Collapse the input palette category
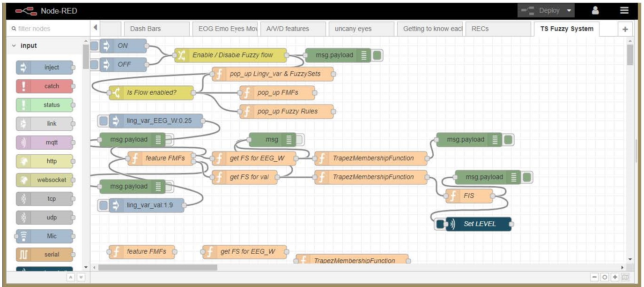Viewport: 644px width, 287px height. click(14, 46)
